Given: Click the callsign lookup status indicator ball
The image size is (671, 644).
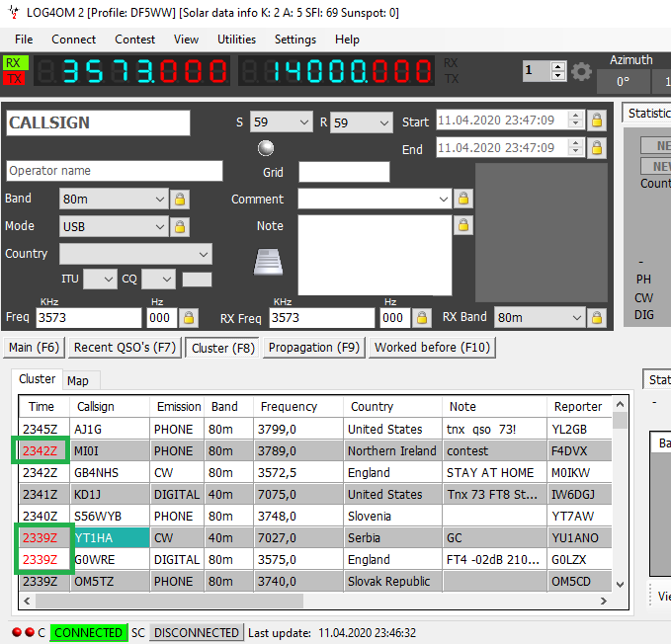Looking at the screenshot, I should [x=266, y=148].
